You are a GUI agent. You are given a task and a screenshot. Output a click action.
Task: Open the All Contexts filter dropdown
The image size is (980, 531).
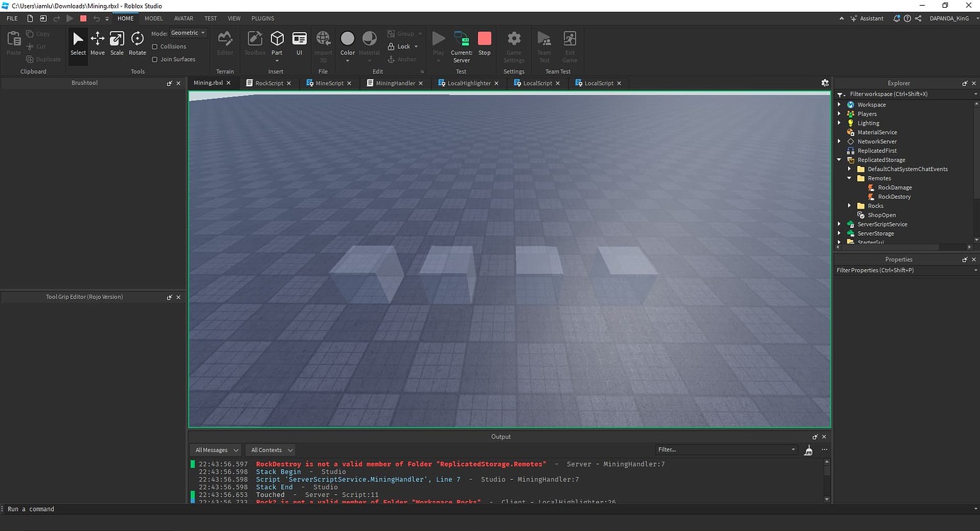pyautogui.click(x=271, y=450)
